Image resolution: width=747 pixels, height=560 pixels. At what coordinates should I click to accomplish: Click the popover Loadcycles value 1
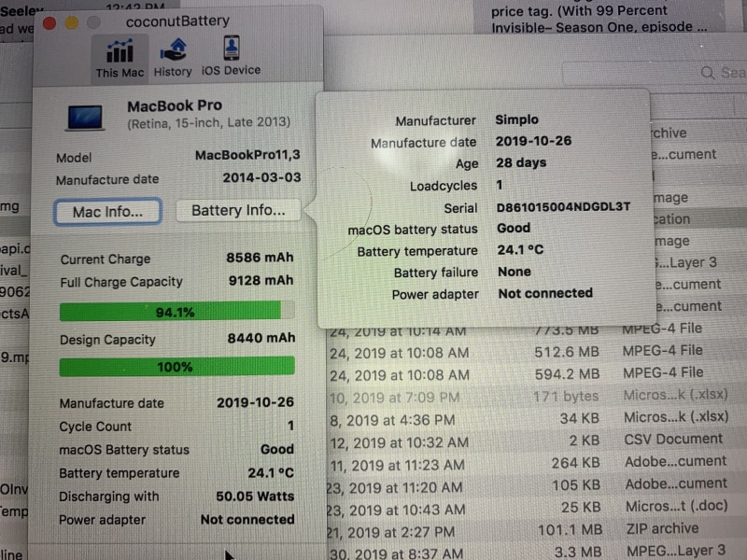(x=500, y=185)
